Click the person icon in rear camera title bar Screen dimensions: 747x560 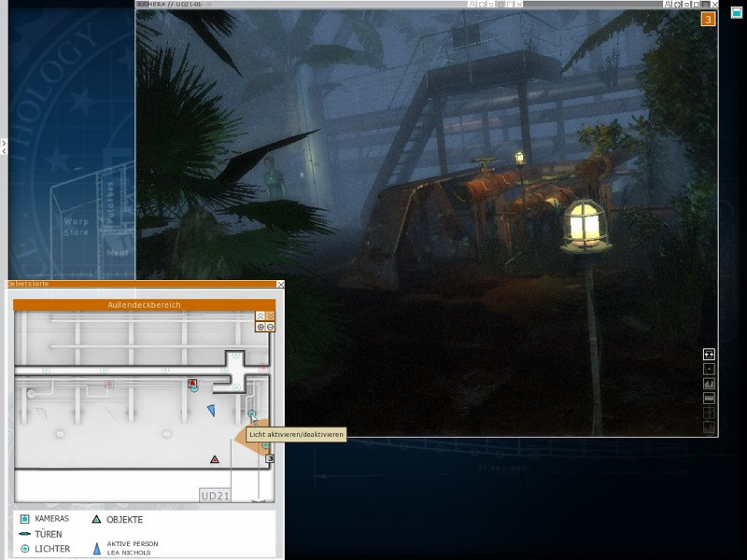click(x=473, y=4)
